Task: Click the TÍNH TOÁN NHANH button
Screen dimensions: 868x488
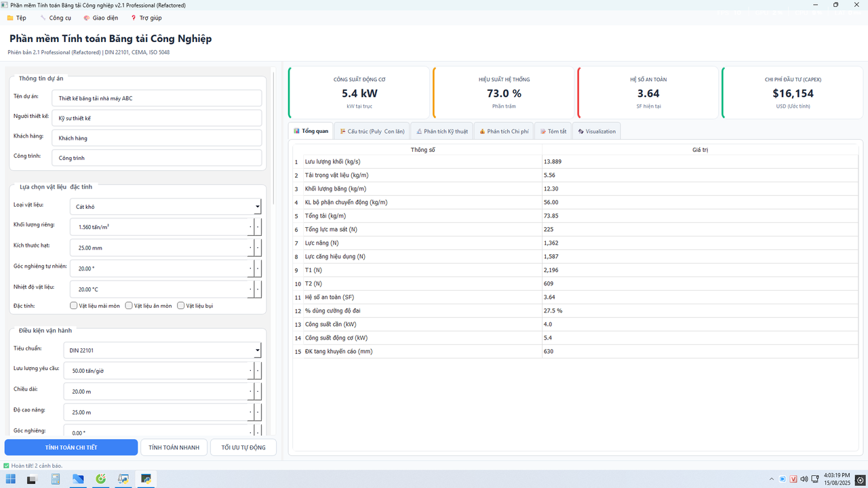Action: 174,447
